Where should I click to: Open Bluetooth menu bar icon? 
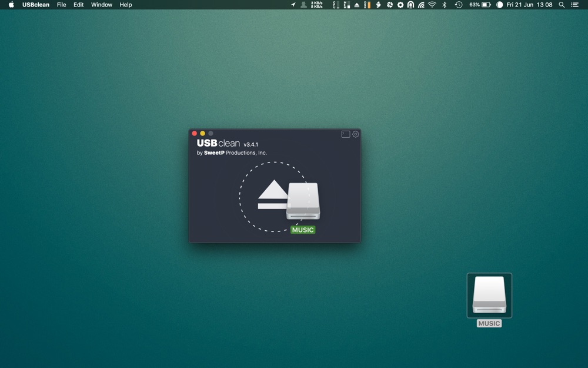[x=445, y=5]
